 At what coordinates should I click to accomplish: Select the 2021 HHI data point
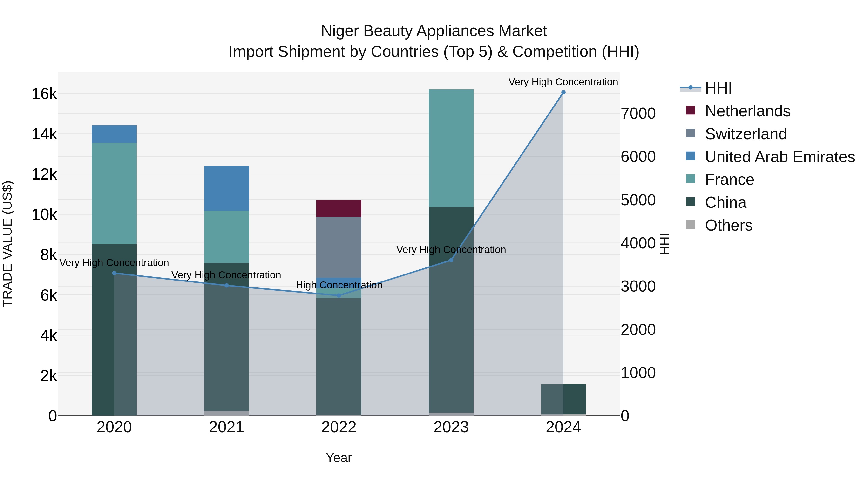[226, 286]
